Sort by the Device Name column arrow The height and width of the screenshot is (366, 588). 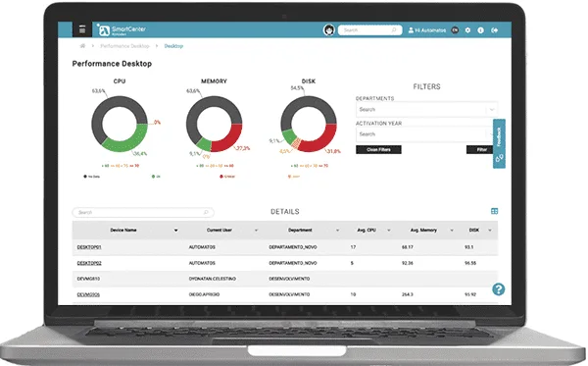point(175,231)
